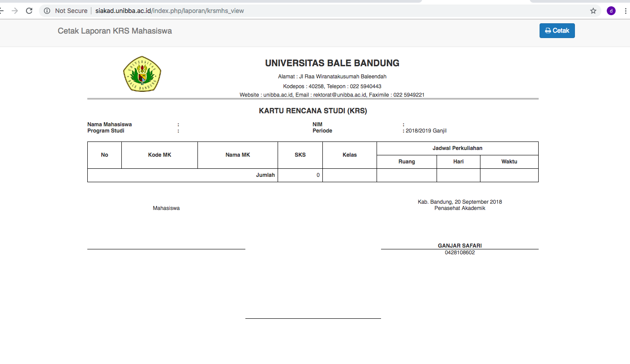Image resolution: width=630 pixels, height=364 pixels.
Task: Click the Nama Mahasiswa label
Action: click(110, 124)
